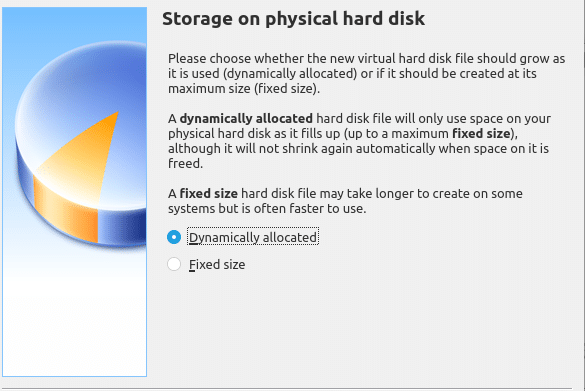Click the word "freed." in the description
This screenshot has height=391, width=585.
coord(185,163)
